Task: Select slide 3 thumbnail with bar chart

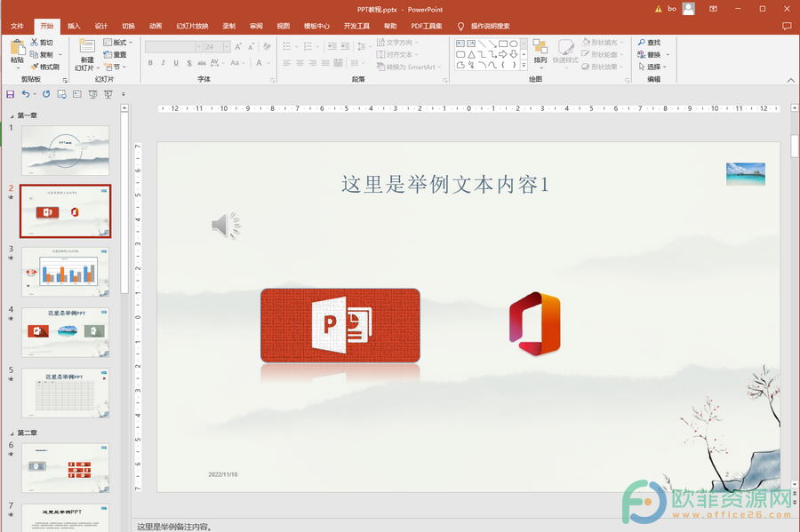Action: [65, 272]
